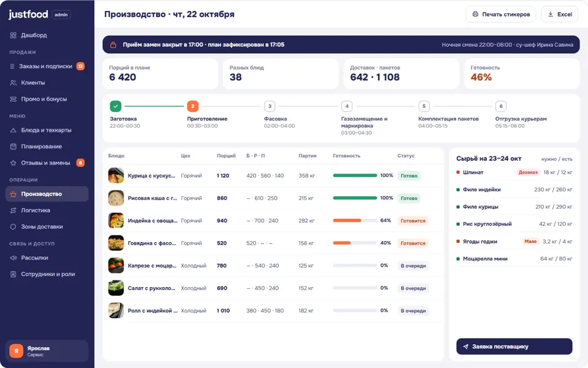Click the justfood logo
Viewport: 588px width, 368px height.
(x=28, y=14)
